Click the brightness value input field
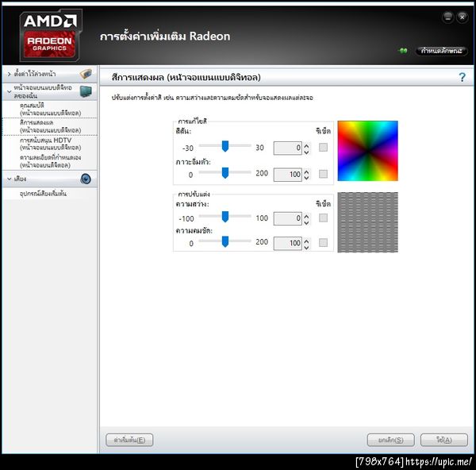476x470 pixels. coord(287,218)
